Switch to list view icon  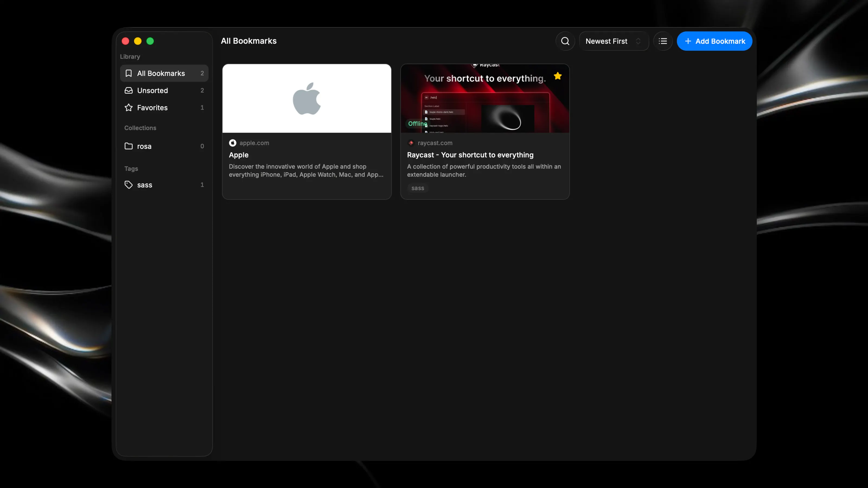pyautogui.click(x=663, y=41)
